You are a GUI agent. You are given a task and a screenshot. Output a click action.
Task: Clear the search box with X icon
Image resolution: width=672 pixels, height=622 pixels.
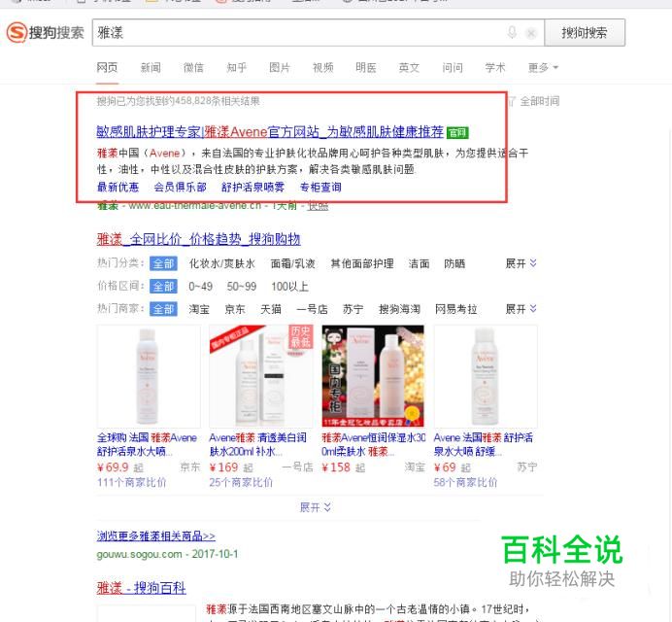[531, 33]
